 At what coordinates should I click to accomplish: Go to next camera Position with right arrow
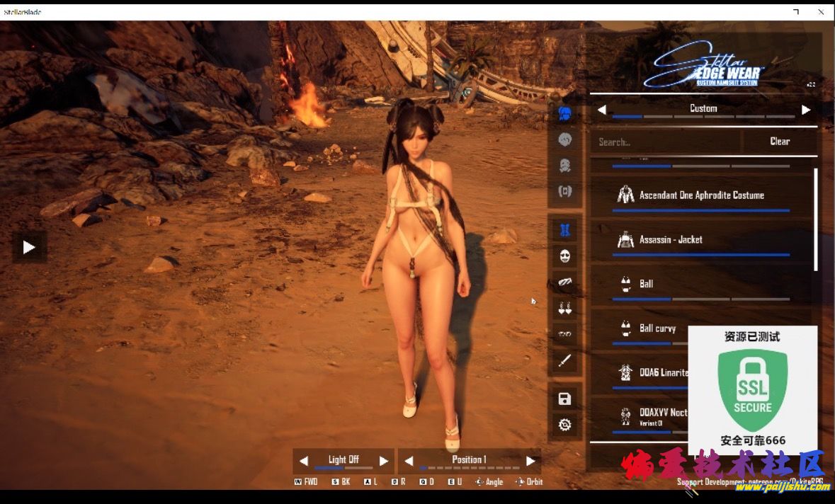pyautogui.click(x=530, y=461)
